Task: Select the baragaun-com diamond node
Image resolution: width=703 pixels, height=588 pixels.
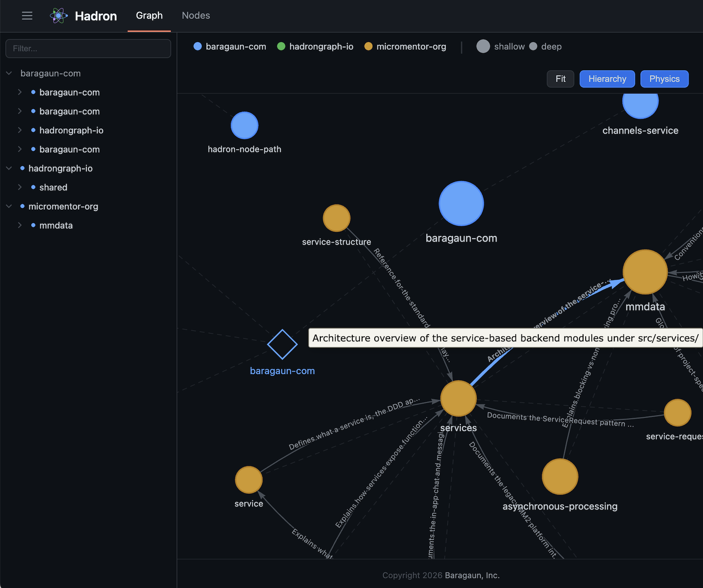Action: click(283, 345)
